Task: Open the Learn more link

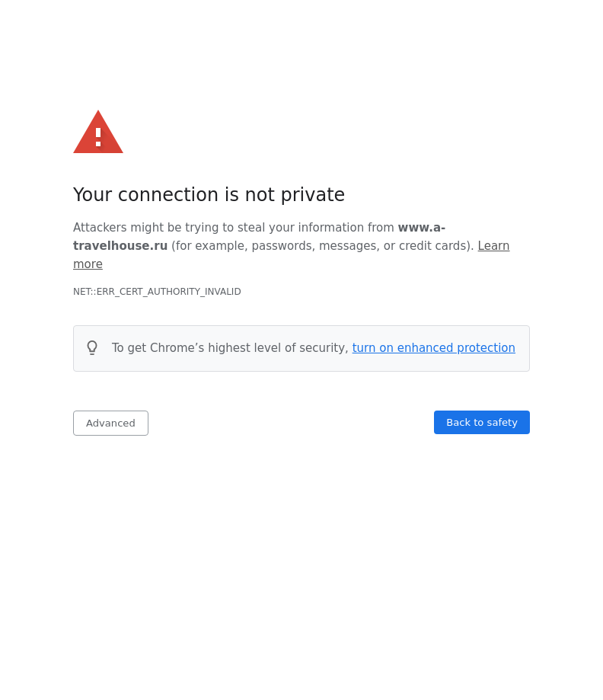Action: pyautogui.click(x=493, y=246)
